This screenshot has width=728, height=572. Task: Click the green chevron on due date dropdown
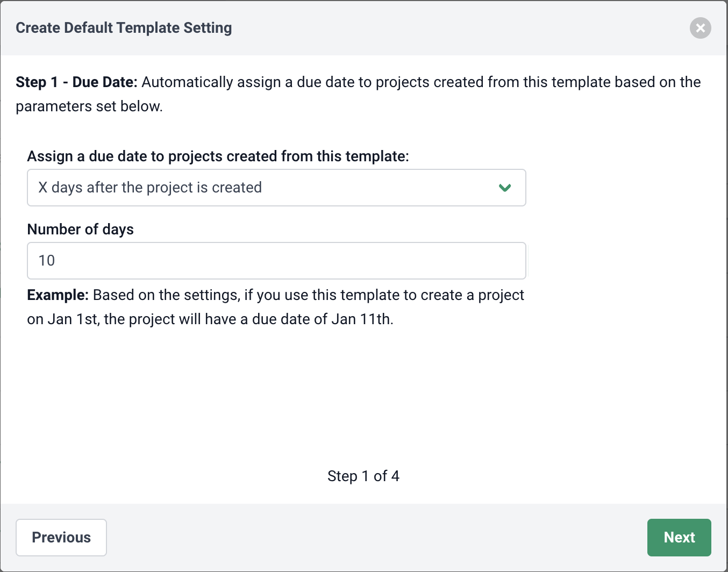[x=504, y=188]
